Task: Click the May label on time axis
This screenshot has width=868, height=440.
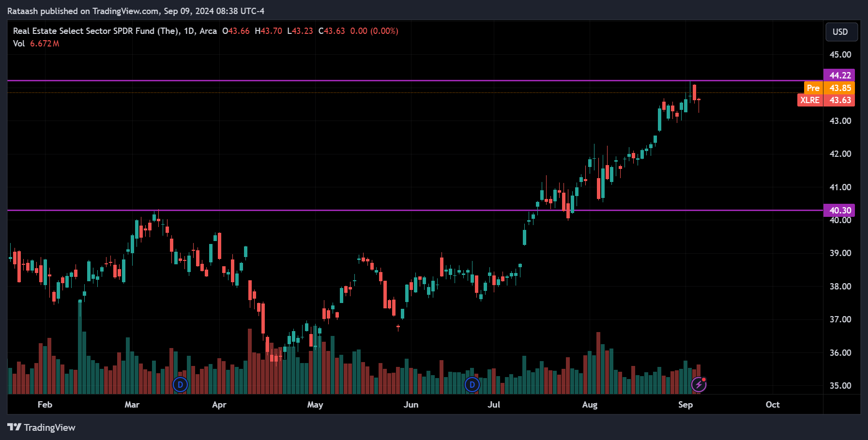Action: (x=315, y=405)
